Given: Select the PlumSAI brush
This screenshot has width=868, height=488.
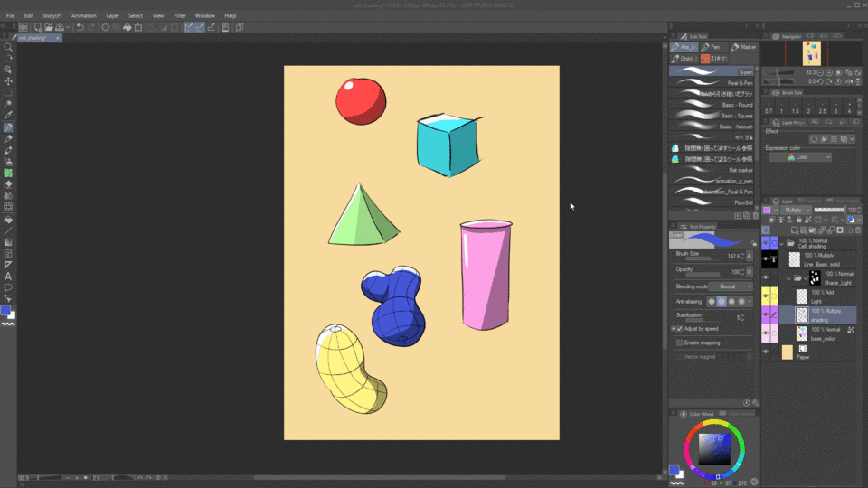Looking at the screenshot, I should coord(712,202).
